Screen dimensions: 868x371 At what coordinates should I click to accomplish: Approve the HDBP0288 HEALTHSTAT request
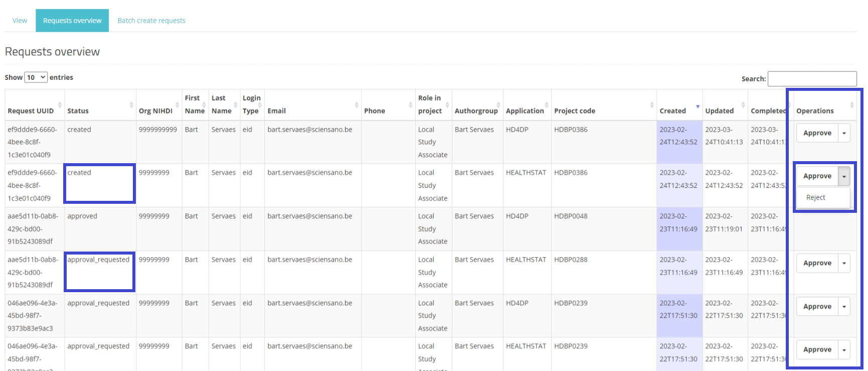tap(817, 263)
